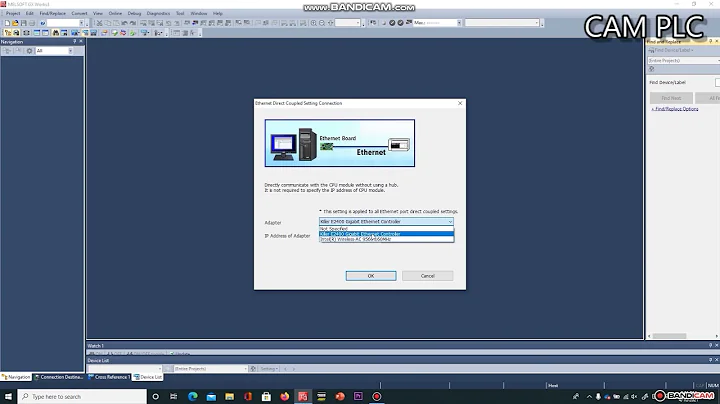Click the Premiere Pro taskbar icon
Image resolution: width=720 pixels, height=404 pixels.
[x=358, y=396]
